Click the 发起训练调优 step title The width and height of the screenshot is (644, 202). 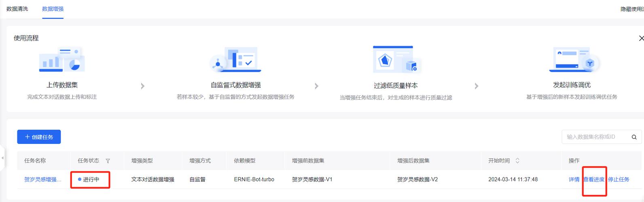pyautogui.click(x=572, y=85)
